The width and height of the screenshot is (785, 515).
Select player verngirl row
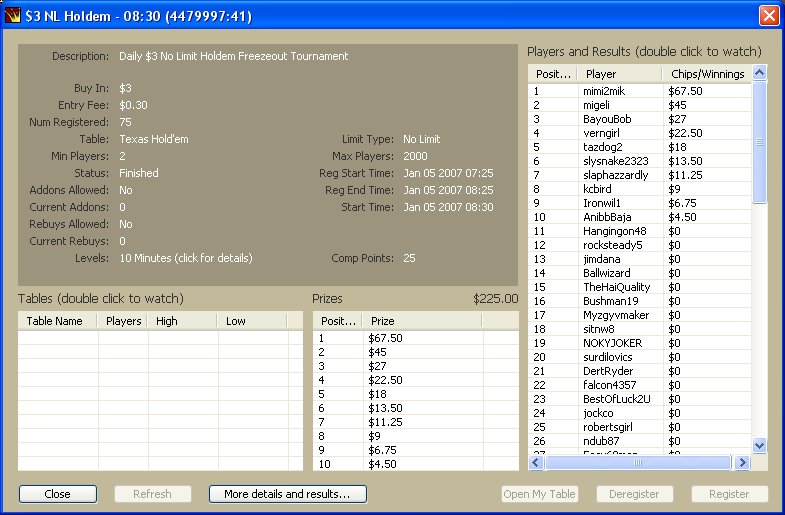(640, 133)
